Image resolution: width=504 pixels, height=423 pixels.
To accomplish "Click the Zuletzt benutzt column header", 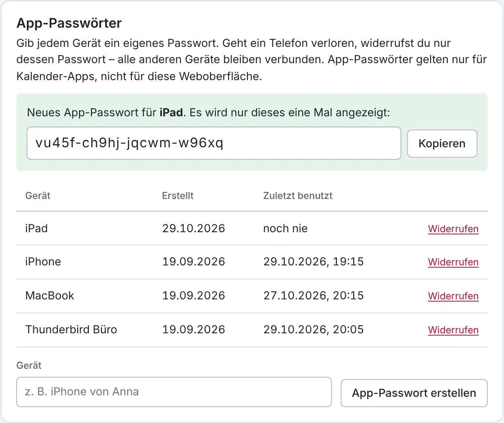I will pos(298,196).
